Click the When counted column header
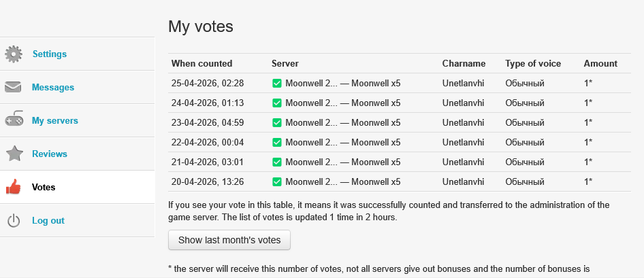Screen dimensions: 644x278 (x=202, y=64)
